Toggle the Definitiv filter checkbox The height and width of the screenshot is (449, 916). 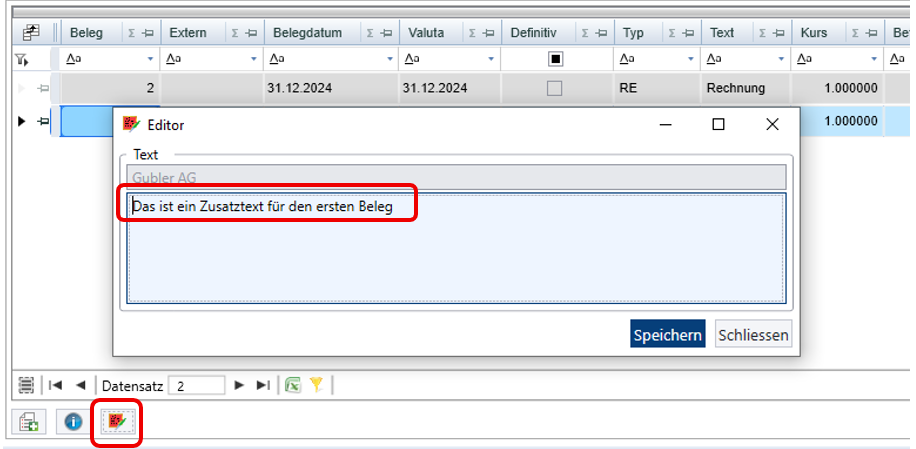point(556,59)
